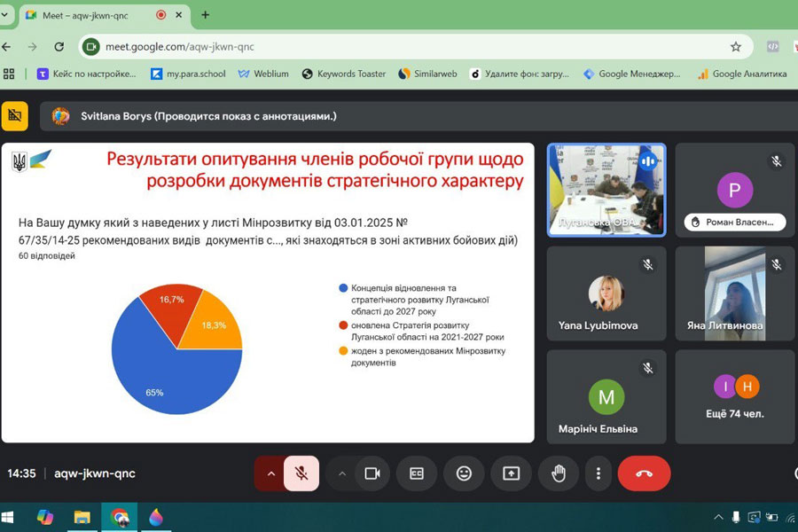The width and height of the screenshot is (798, 532).
Task: Click muted mic icon on Марініч Ельвіна tile
Action: click(647, 368)
